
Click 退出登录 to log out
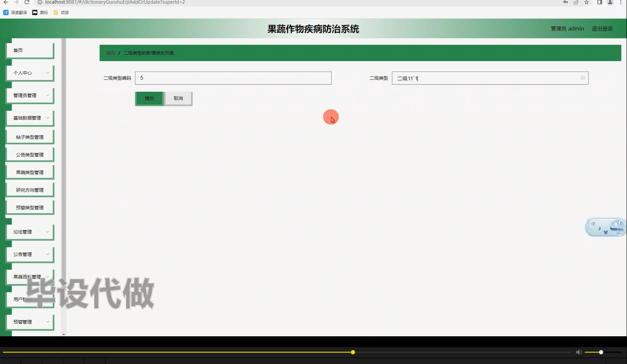tap(602, 28)
